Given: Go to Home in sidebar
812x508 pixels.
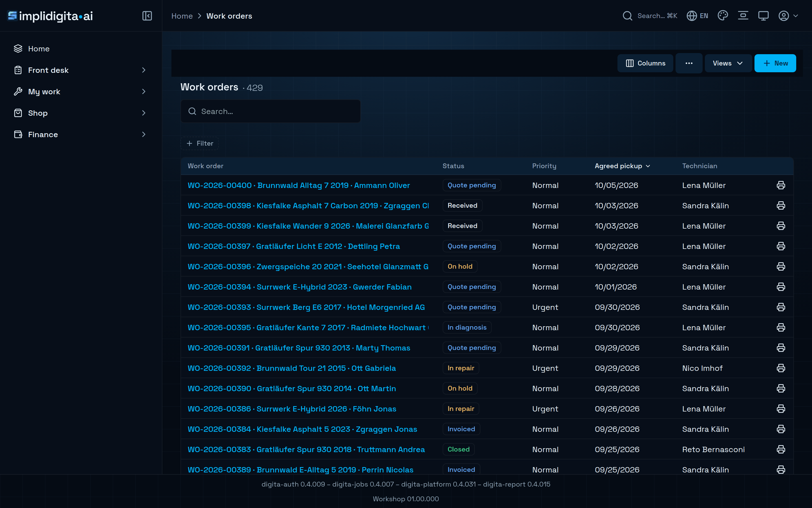Looking at the screenshot, I should click(x=81, y=49).
